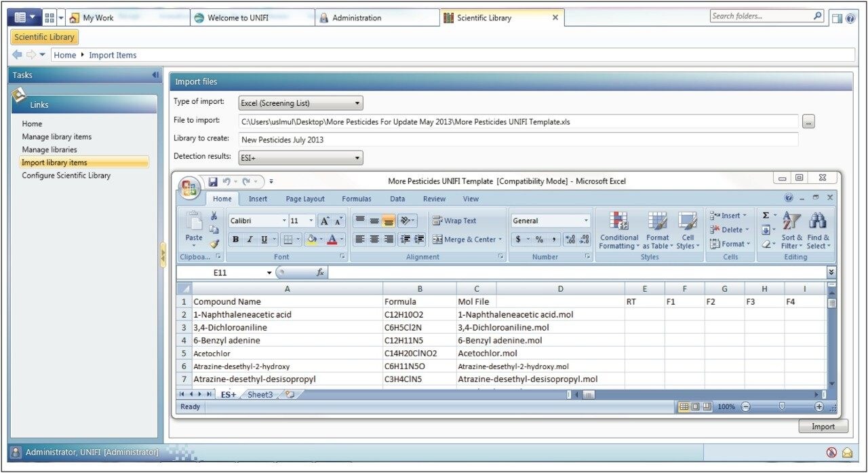Click the Save icon in Quick Access Toolbar
This screenshot has width=868, height=473.
[x=213, y=182]
